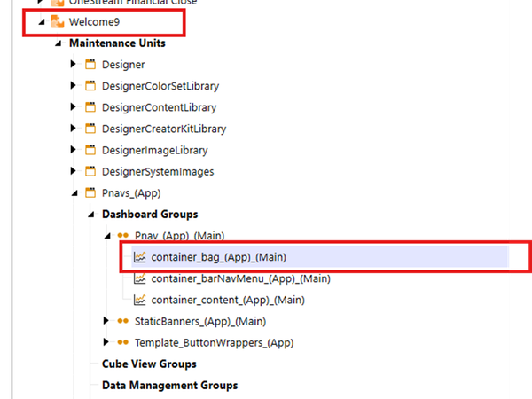The height and width of the screenshot is (399, 532).
Task: Select the DesignerCreatorKitLibrary label
Action: pyautogui.click(x=164, y=129)
